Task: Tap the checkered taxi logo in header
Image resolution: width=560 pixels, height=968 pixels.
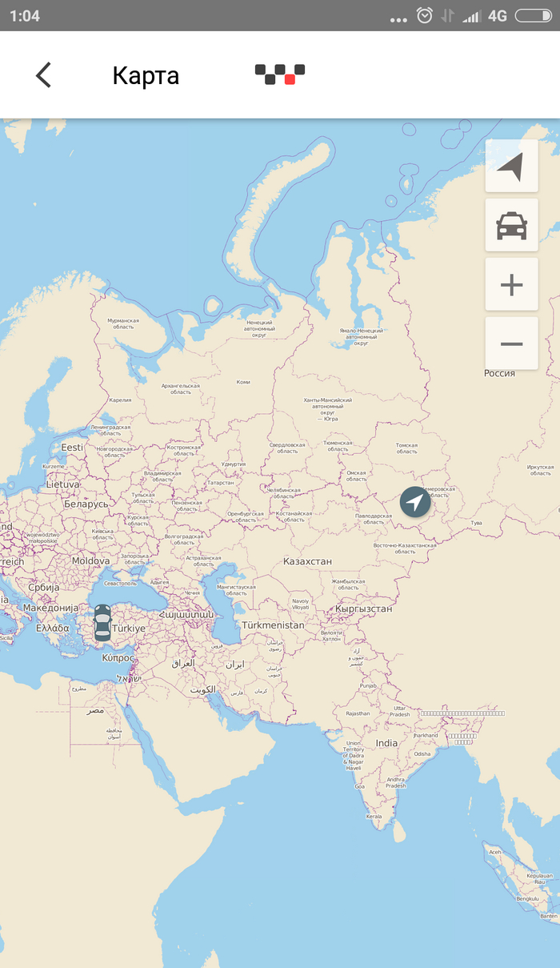Action: pos(280,74)
